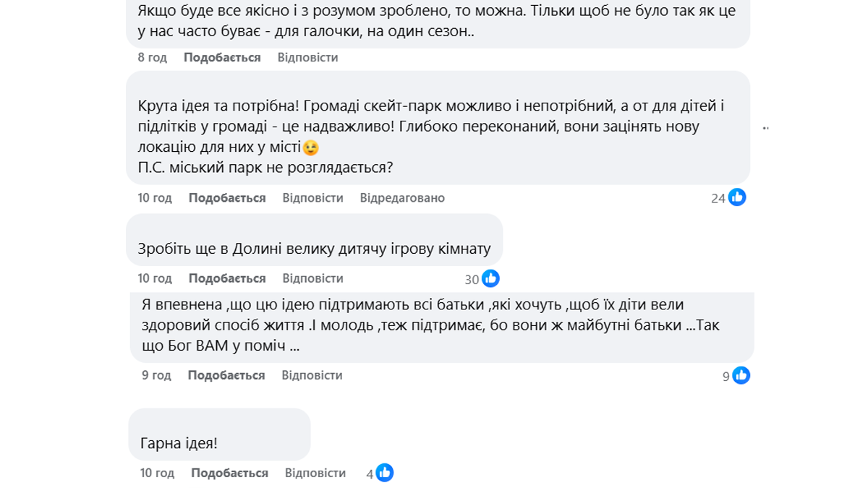Click the like reaction icon beside count 9

(x=741, y=375)
